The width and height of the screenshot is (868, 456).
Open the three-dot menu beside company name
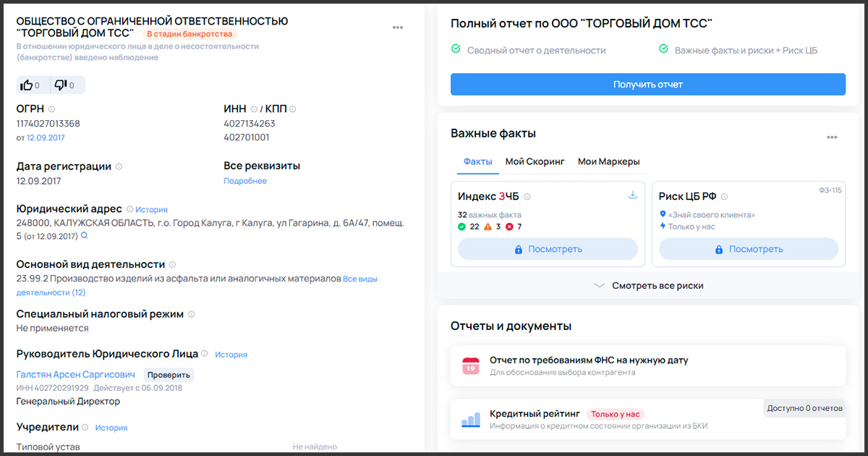[x=398, y=28]
